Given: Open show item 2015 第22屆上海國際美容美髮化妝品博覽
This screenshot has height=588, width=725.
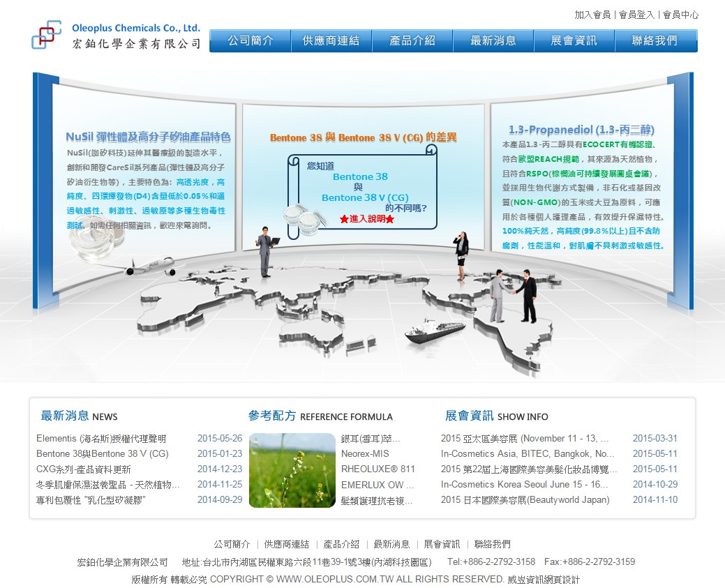Looking at the screenshot, I should click(x=529, y=469).
